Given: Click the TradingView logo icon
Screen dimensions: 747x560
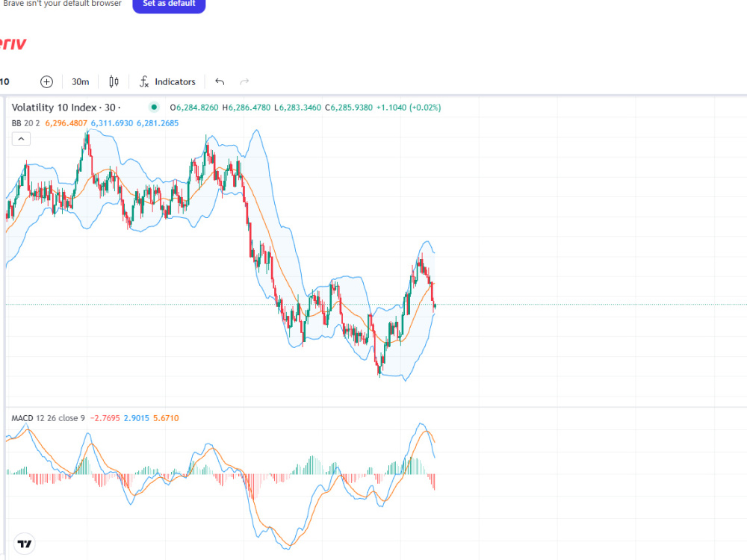Looking at the screenshot, I should point(25,544).
